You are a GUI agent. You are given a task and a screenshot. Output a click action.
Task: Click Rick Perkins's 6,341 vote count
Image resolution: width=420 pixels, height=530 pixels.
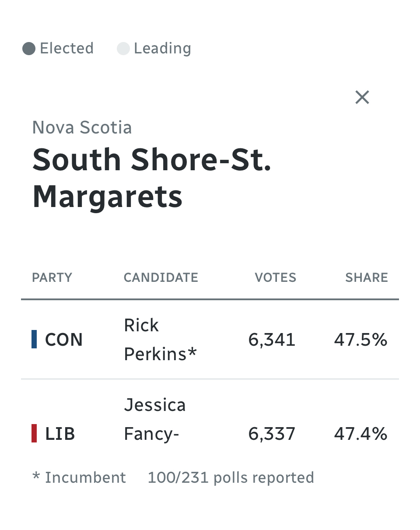click(x=272, y=340)
